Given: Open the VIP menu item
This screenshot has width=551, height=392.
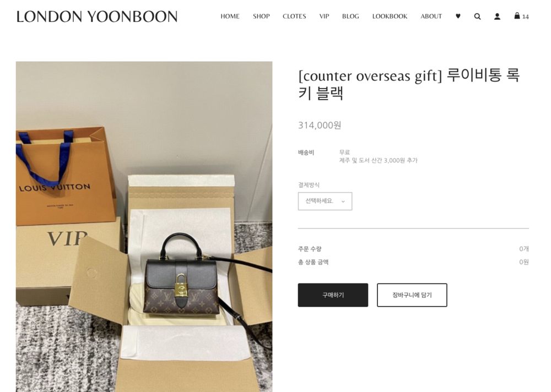Looking at the screenshot, I should coord(324,16).
